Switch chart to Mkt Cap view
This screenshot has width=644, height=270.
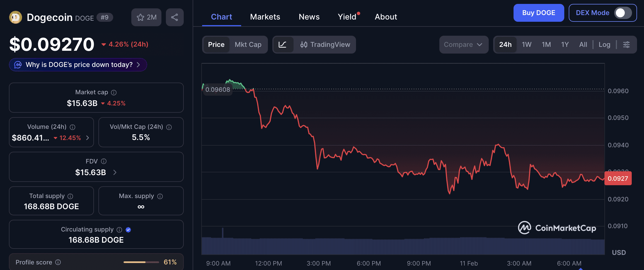(248, 45)
